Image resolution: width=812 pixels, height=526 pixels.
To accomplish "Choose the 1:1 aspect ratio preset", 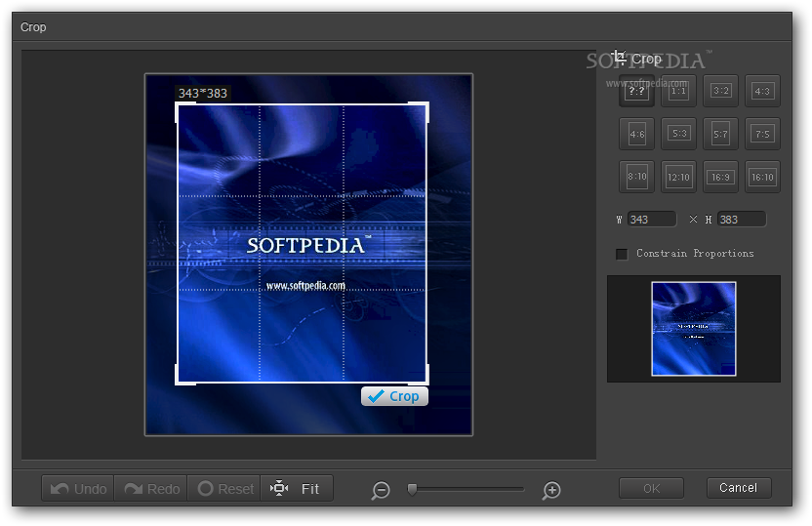I will tap(678, 91).
